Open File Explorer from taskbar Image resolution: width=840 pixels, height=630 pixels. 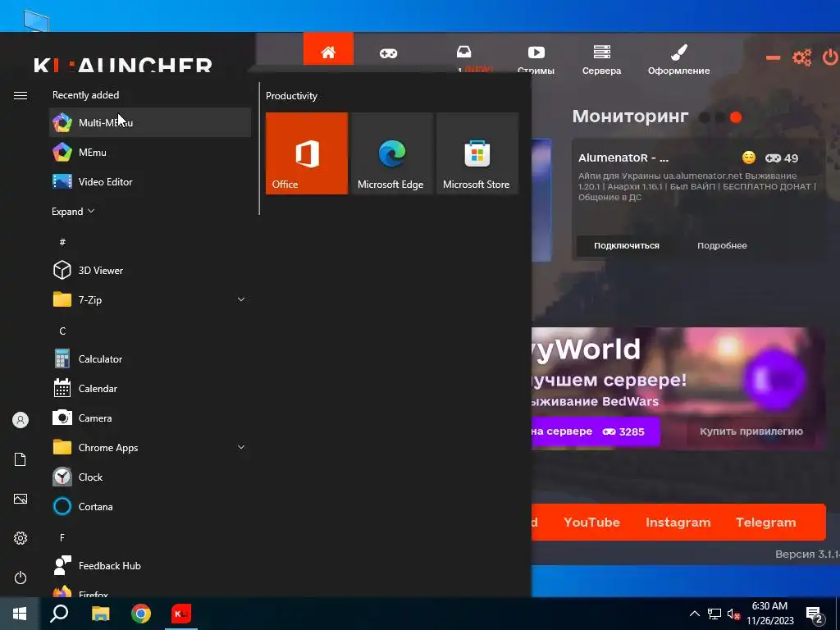[100, 614]
